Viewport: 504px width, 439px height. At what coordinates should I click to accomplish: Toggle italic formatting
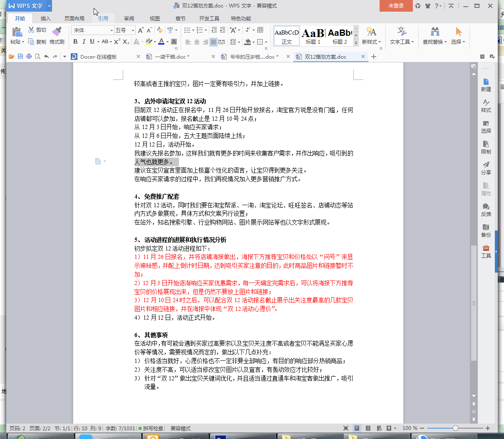pos(84,42)
